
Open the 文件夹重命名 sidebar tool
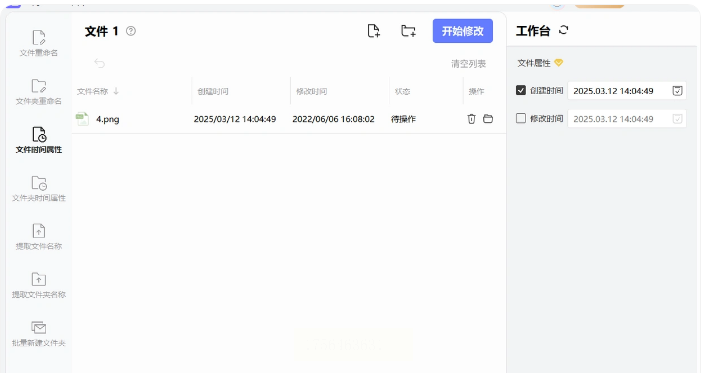click(x=39, y=92)
